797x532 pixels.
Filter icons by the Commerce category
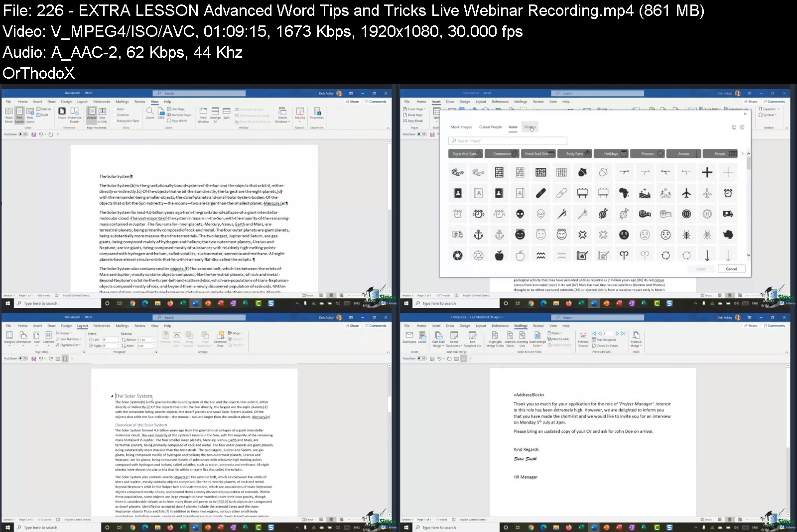coord(502,154)
